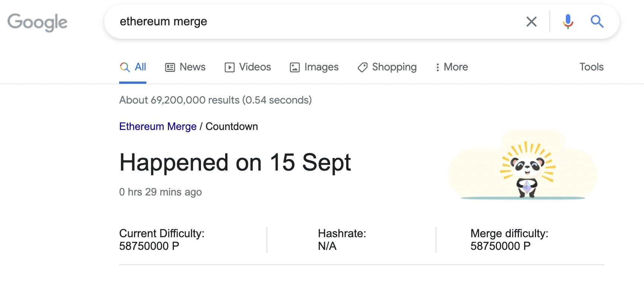This screenshot has width=644, height=283.
Task: Click the 'Happened on 15 Sept' heading
Action: click(x=235, y=163)
